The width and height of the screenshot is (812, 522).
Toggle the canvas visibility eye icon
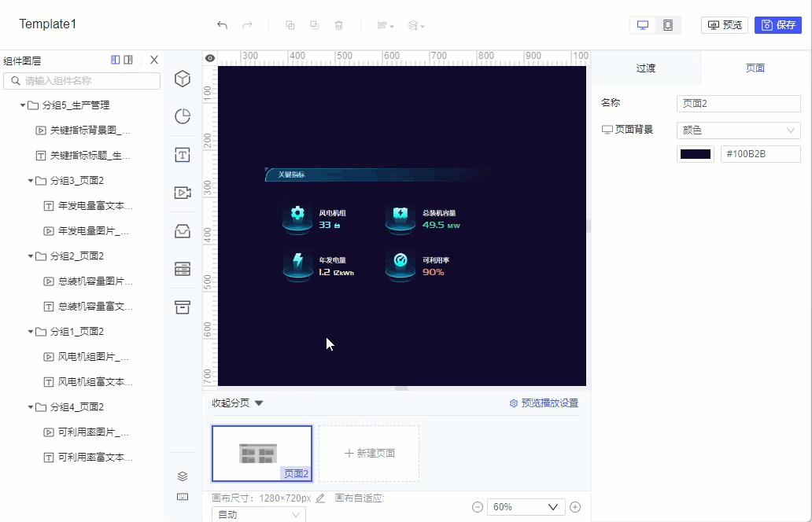point(209,58)
